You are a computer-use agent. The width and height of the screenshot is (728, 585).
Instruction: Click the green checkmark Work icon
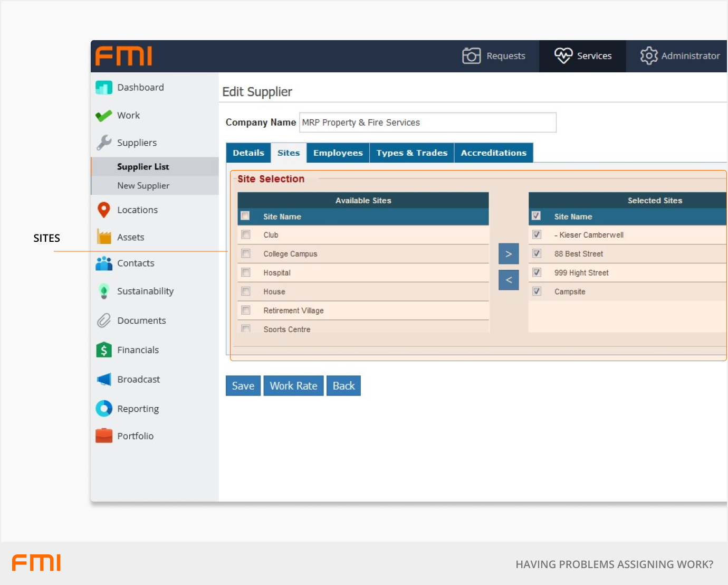click(x=104, y=116)
